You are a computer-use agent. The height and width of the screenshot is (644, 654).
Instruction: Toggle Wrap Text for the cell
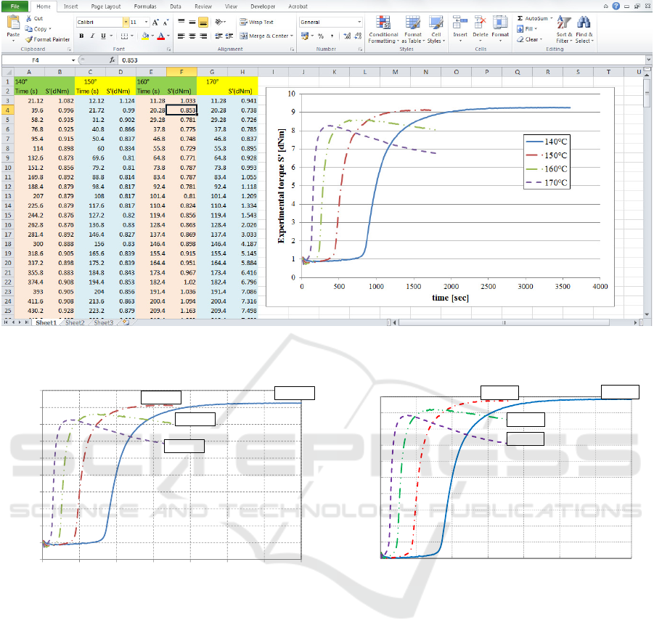pyautogui.click(x=257, y=23)
